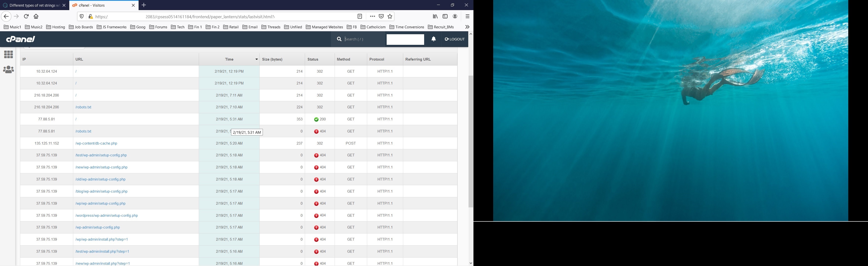Sort table by IP column header
This screenshot has height=266, width=868.
tap(47, 59)
